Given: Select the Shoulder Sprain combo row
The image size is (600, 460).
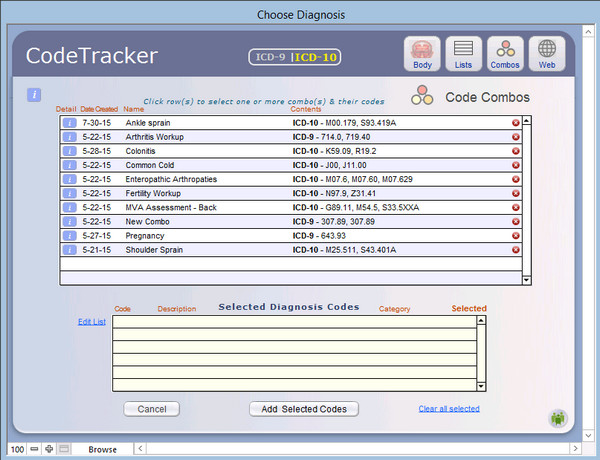Looking at the screenshot, I should point(291,250).
